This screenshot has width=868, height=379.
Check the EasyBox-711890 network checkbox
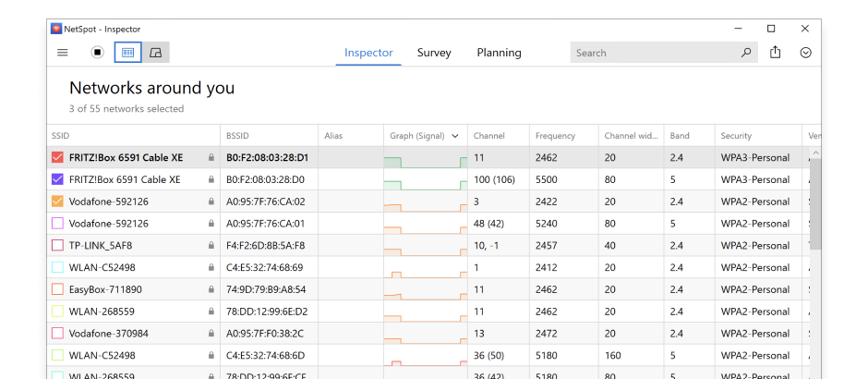(x=57, y=289)
